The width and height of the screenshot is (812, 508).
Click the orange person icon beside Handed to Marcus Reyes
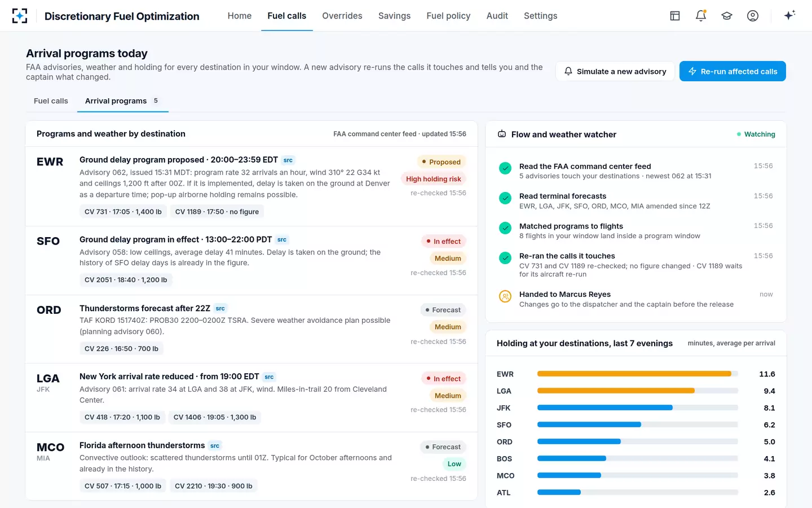(505, 296)
